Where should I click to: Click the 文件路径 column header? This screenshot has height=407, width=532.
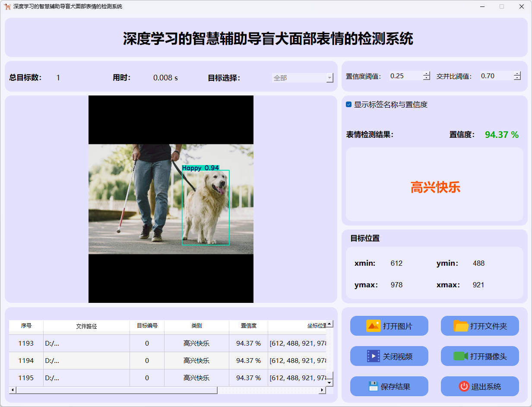point(86,326)
